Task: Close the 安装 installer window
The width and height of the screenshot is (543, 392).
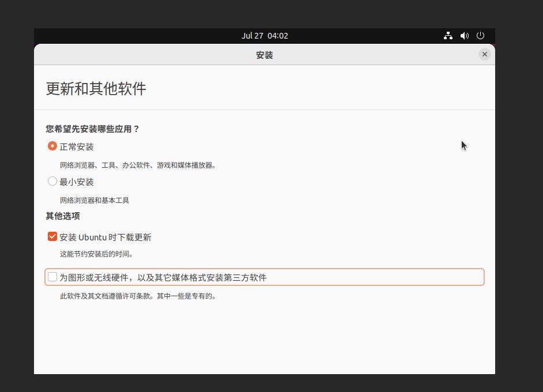Action: pyautogui.click(x=484, y=54)
